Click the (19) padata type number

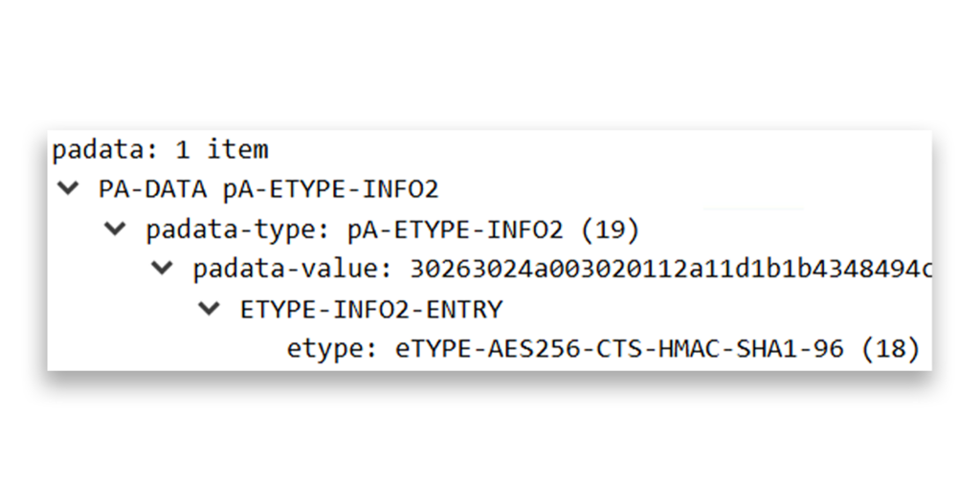click(609, 229)
